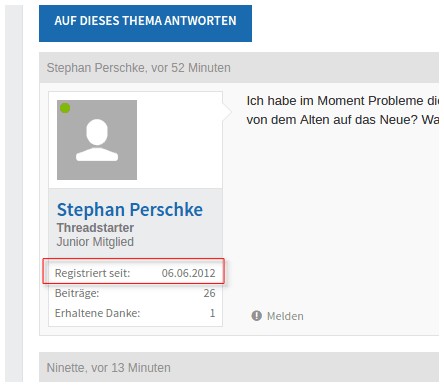444x387 pixels.
Task: Select the 'Junior Mitglied' rank text
Action: (x=95, y=242)
